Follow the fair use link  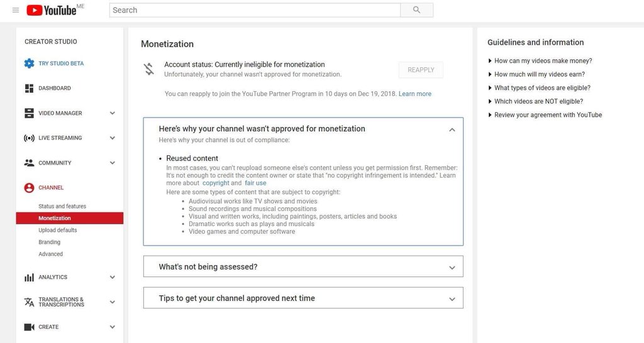pyautogui.click(x=255, y=183)
